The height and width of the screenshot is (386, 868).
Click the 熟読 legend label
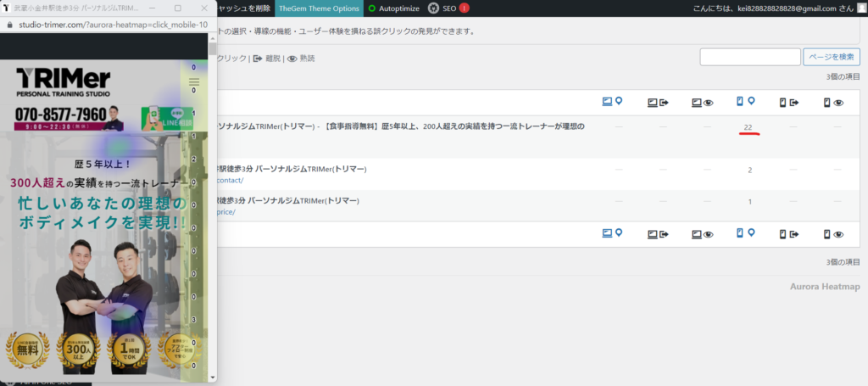[x=307, y=59]
